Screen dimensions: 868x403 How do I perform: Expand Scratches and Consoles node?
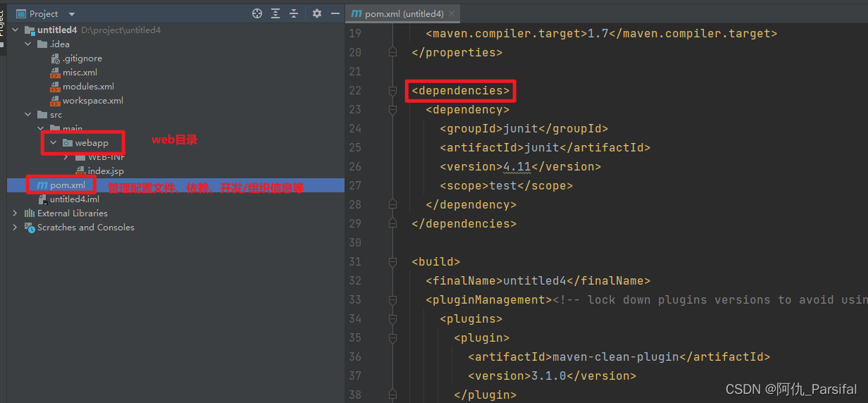click(x=15, y=228)
